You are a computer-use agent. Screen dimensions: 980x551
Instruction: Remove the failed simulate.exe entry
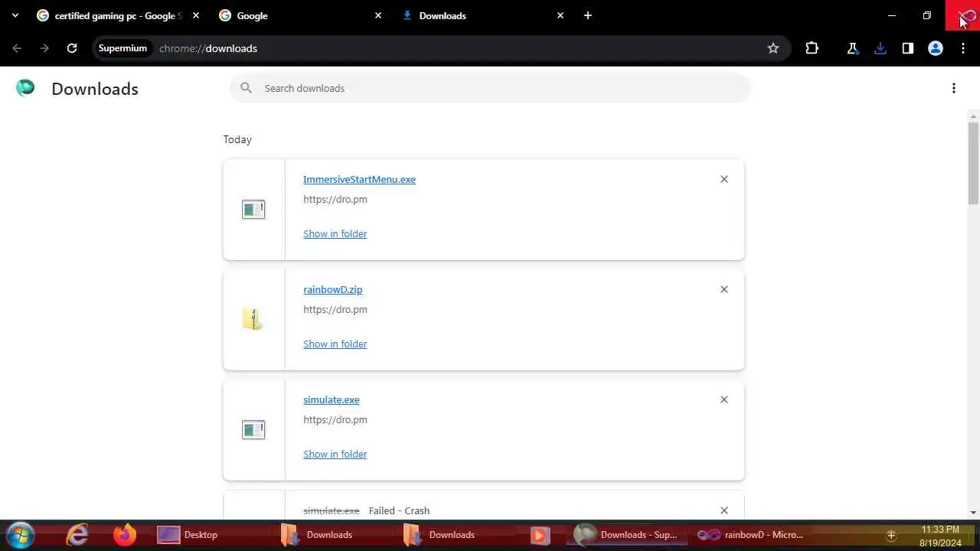point(724,510)
